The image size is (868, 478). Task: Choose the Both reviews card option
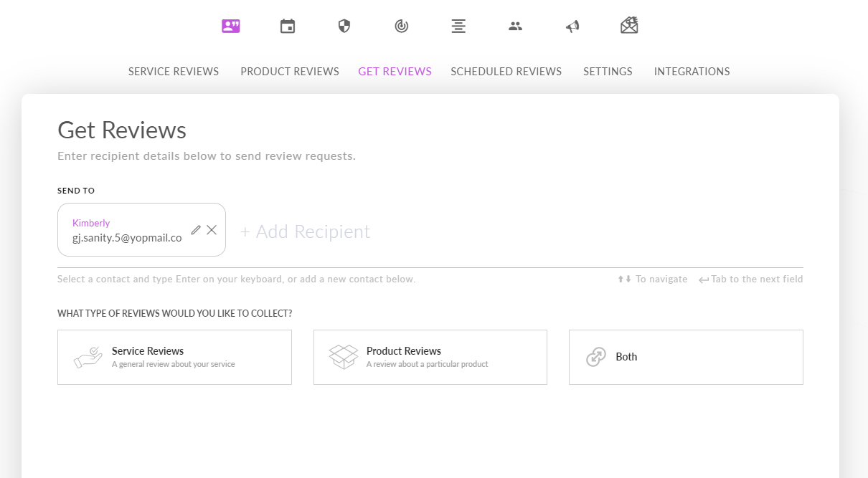click(x=686, y=357)
